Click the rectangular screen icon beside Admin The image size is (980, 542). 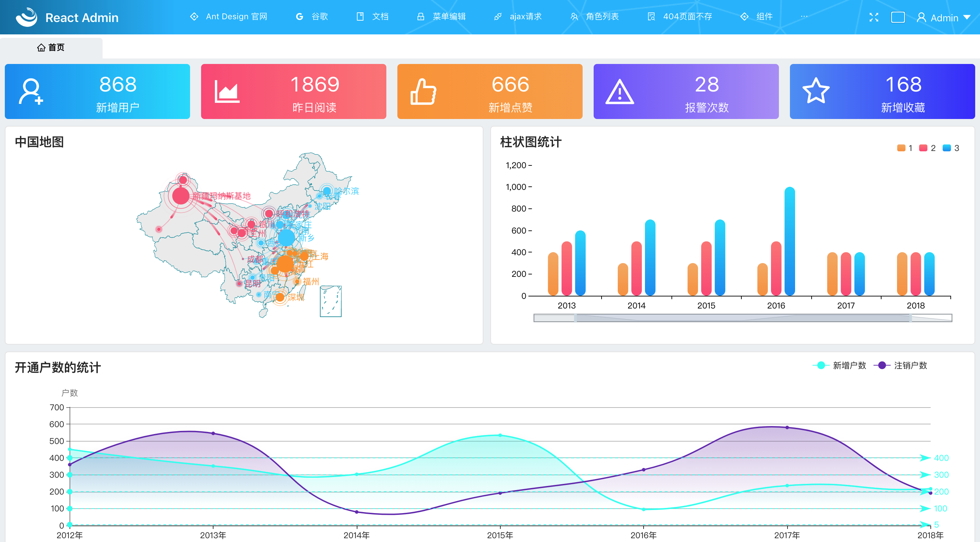click(x=897, y=17)
